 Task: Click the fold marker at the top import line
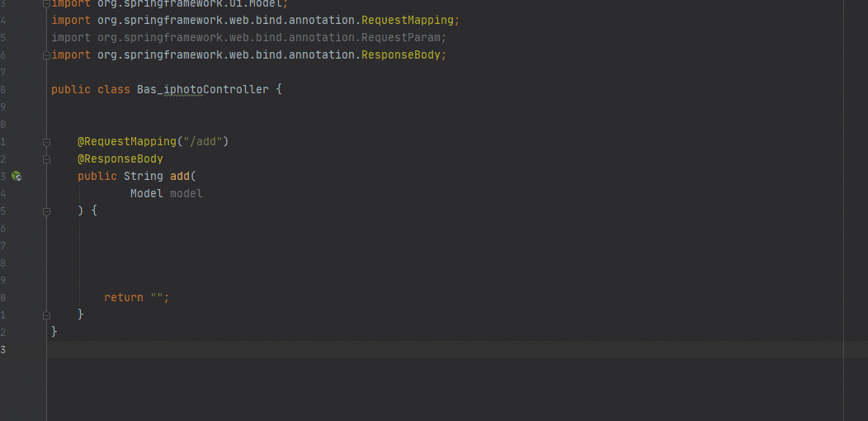(x=46, y=3)
